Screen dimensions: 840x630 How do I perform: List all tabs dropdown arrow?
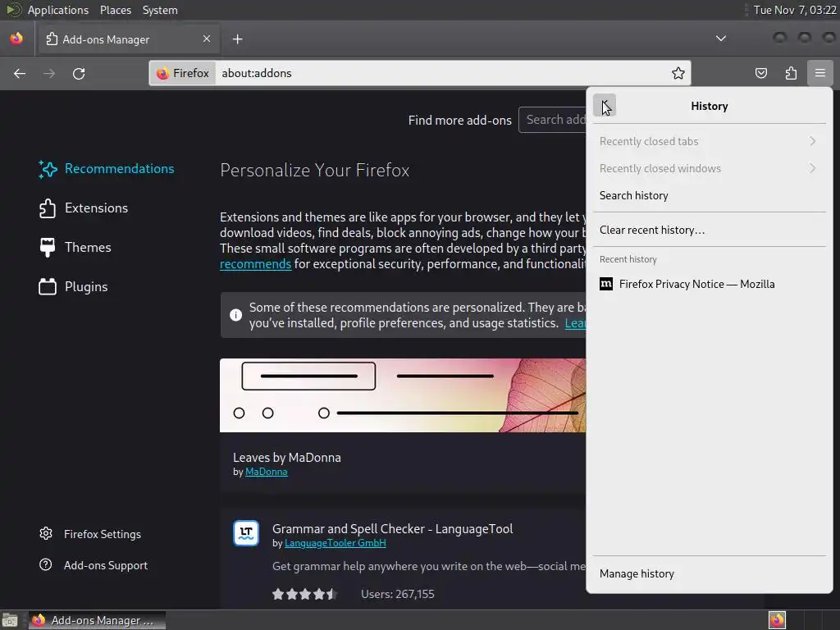click(721, 39)
